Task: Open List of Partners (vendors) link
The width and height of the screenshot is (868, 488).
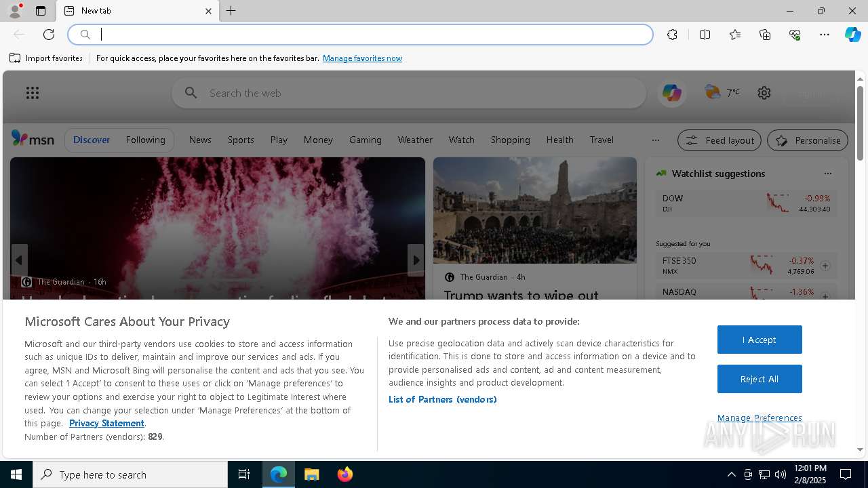Action: tap(443, 399)
